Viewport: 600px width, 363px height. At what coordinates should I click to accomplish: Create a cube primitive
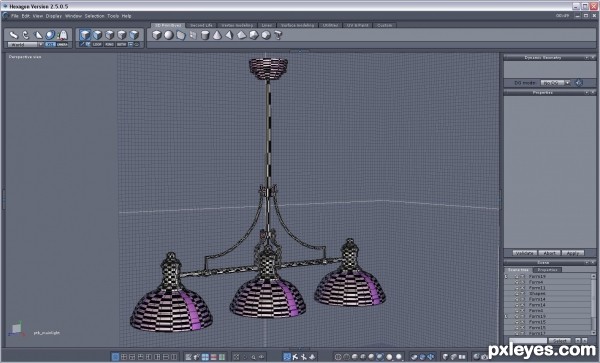click(157, 35)
